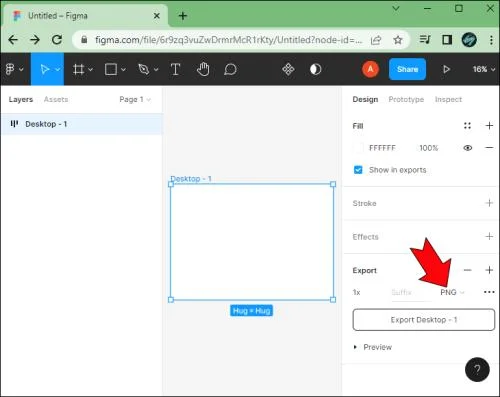Expand the Preview section
The width and height of the screenshot is (500, 397).
pyautogui.click(x=373, y=347)
